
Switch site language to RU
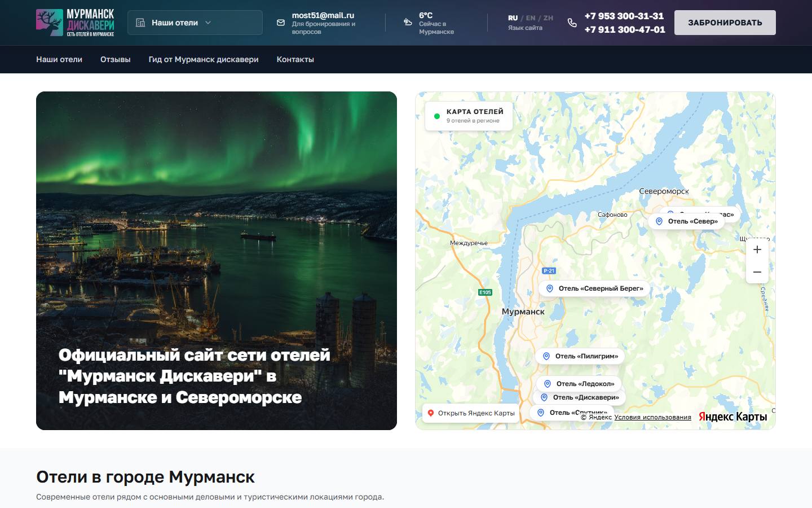coord(513,18)
